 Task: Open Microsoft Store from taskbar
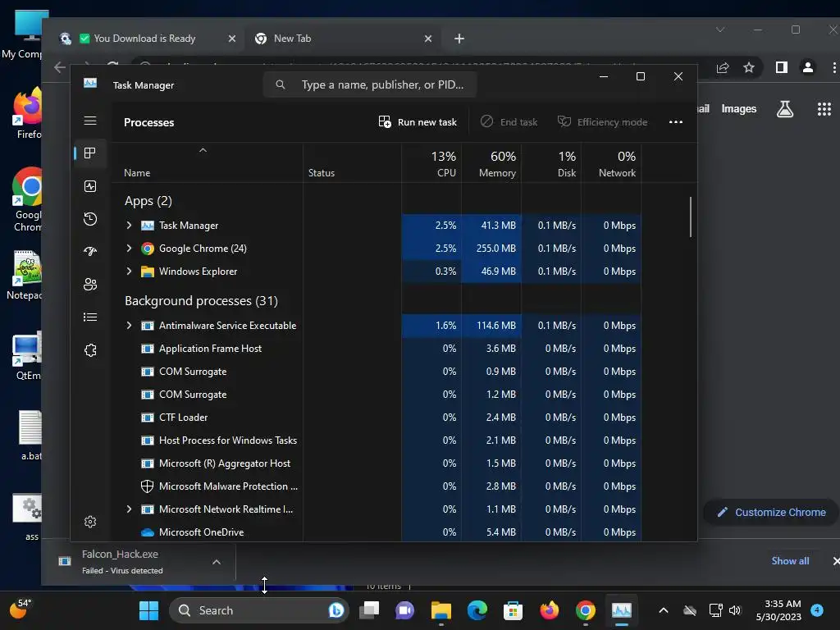(513, 610)
